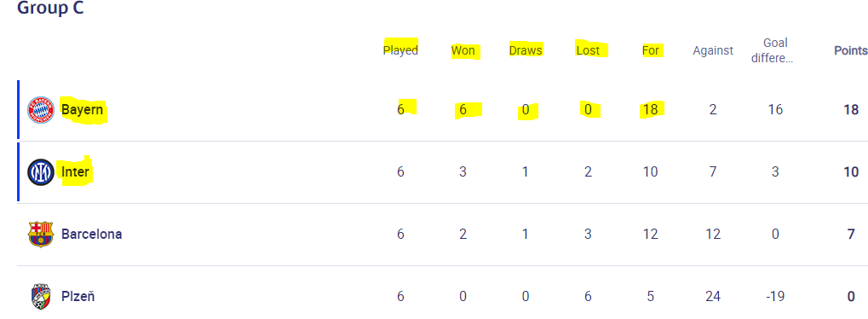The image size is (868, 319).
Task: Select the For column header
Action: pyautogui.click(x=651, y=50)
